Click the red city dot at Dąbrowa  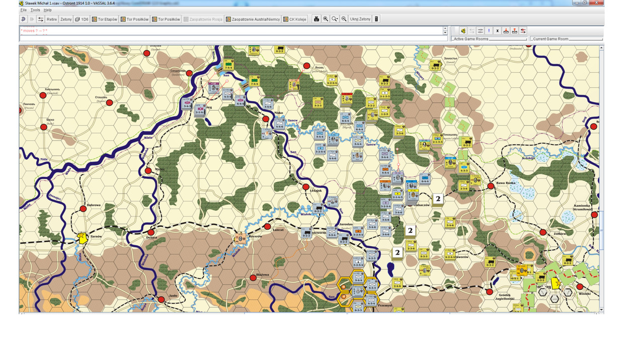(83, 208)
